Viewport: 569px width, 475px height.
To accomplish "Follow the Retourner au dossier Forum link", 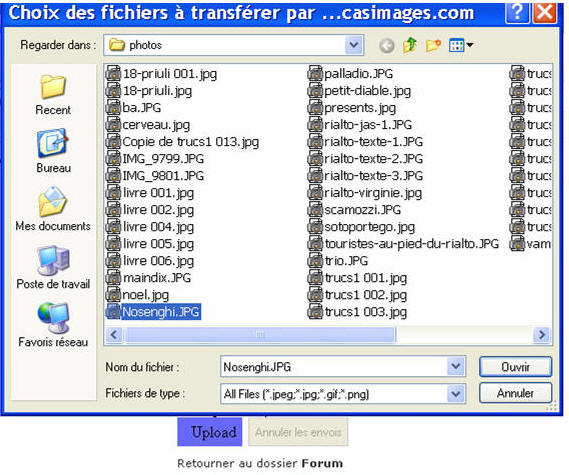I will coord(260,463).
